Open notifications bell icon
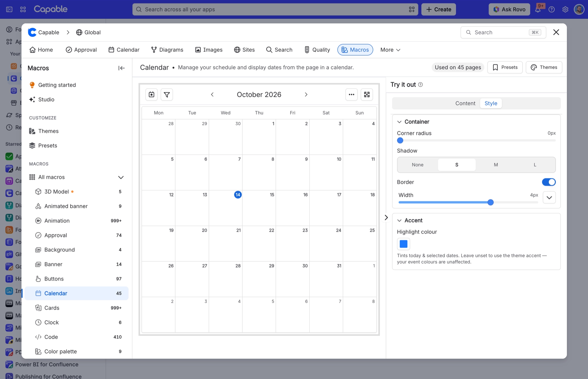 [538, 9]
